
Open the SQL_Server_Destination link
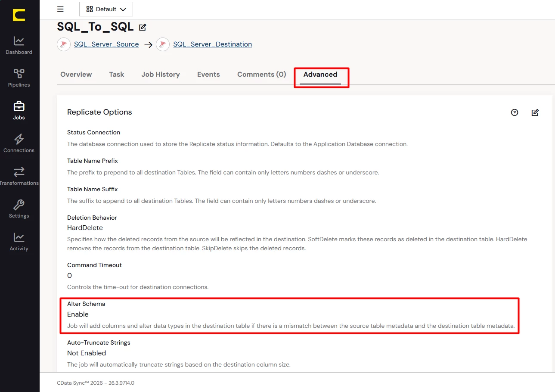213,44
